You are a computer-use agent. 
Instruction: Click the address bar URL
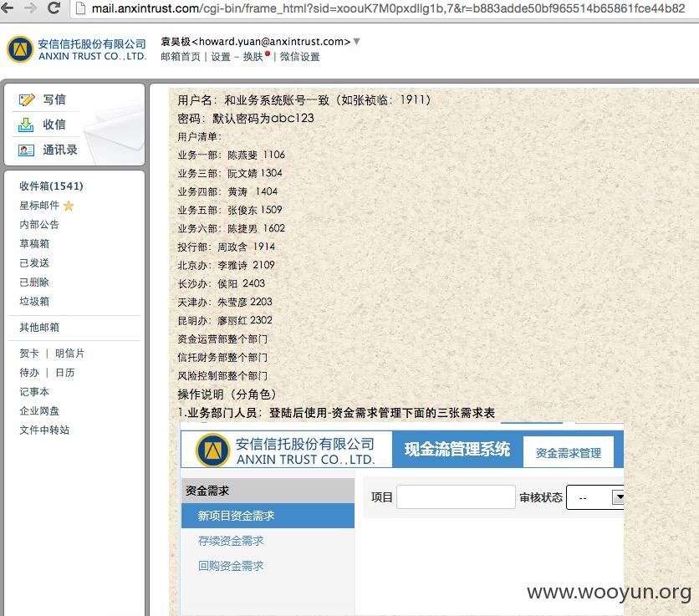click(x=388, y=8)
